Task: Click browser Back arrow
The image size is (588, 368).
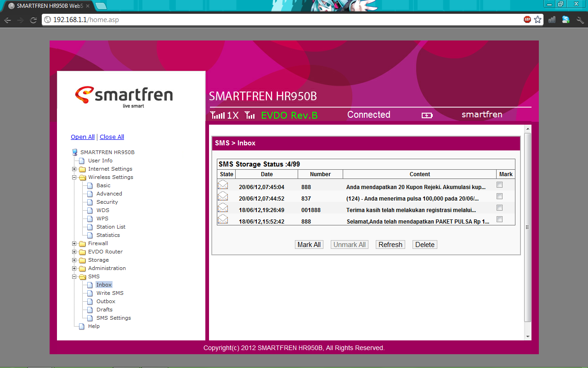Action: 8,20
